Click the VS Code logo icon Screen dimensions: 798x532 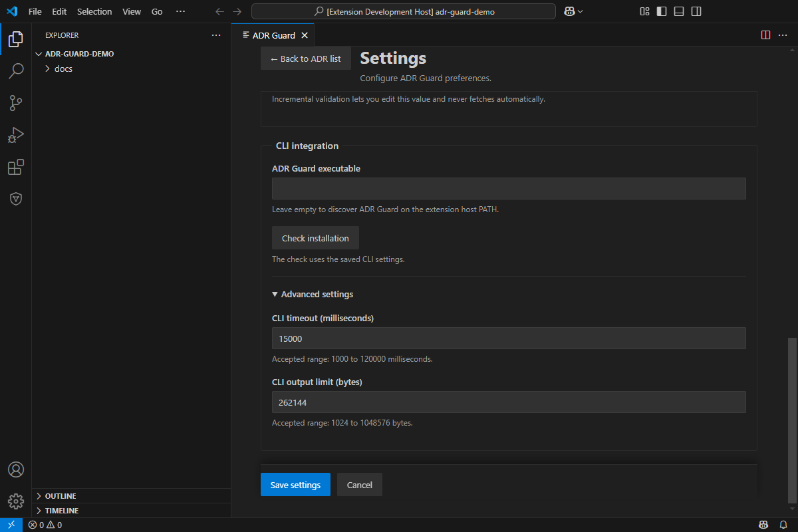pos(12,11)
